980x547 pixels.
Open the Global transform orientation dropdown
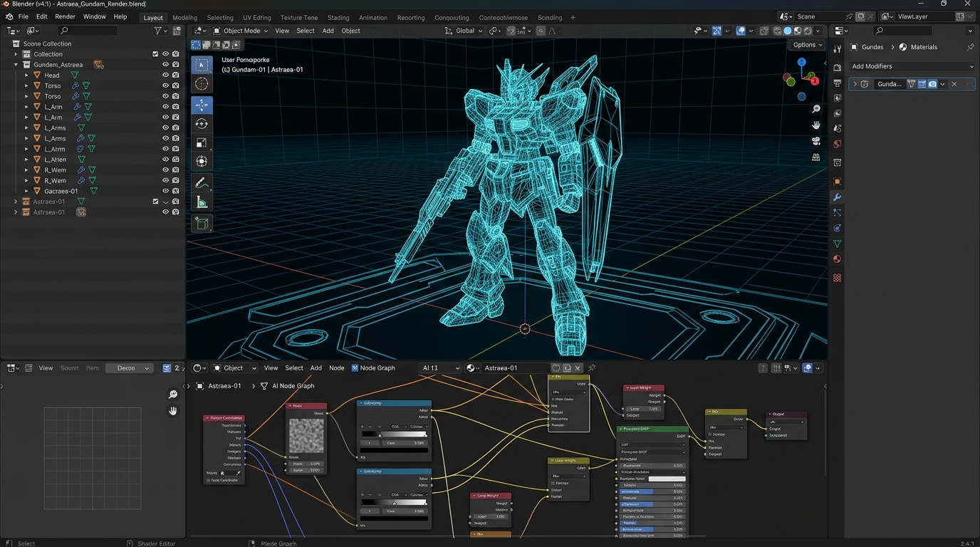(x=463, y=31)
